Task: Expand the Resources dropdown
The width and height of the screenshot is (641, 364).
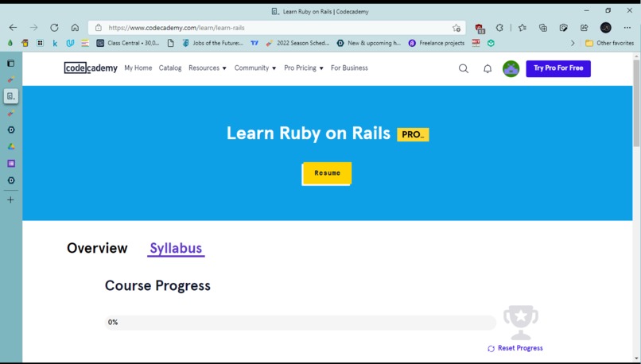Action: coord(208,68)
